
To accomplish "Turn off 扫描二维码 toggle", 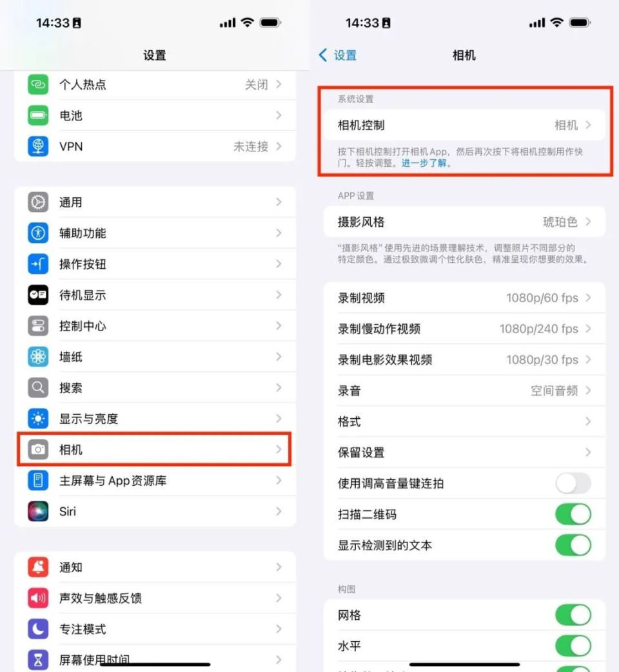I will point(573,514).
